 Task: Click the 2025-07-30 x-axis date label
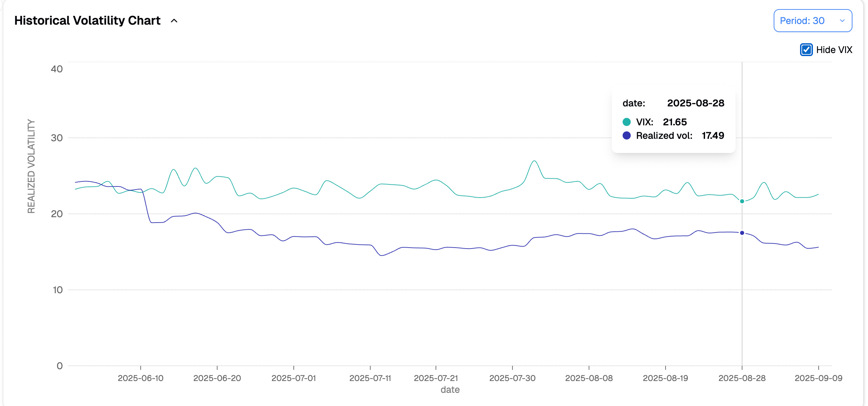[512, 378]
